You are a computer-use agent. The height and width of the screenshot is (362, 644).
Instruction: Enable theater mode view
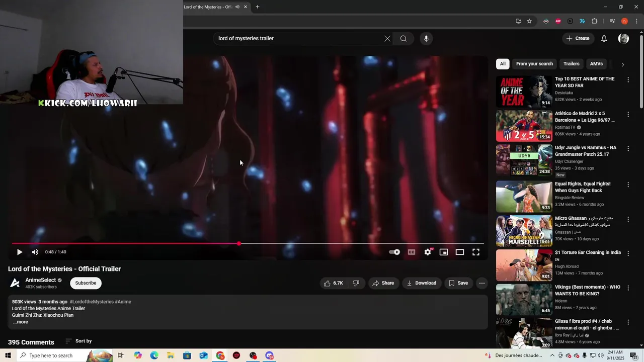coord(460,252)
